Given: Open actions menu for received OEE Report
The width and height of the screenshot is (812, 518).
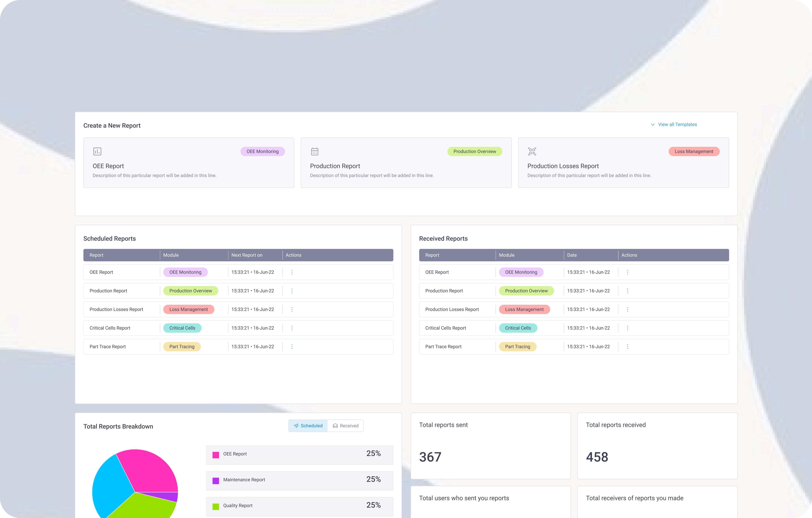Looking at the screenshot, I should pyautogui.click(x=628, y=272).
